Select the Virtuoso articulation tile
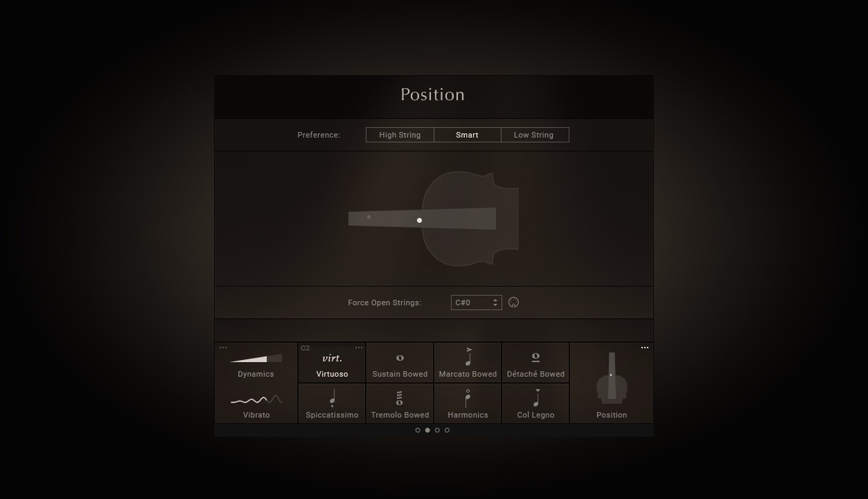This screenshot has width=868, height=499. coord(332,363)
